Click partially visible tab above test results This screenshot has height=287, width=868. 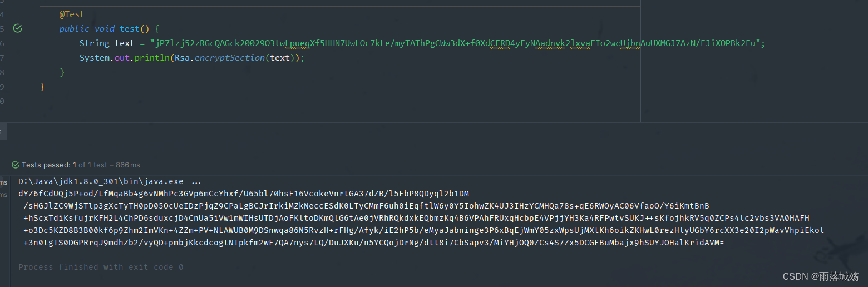[2, 132]
